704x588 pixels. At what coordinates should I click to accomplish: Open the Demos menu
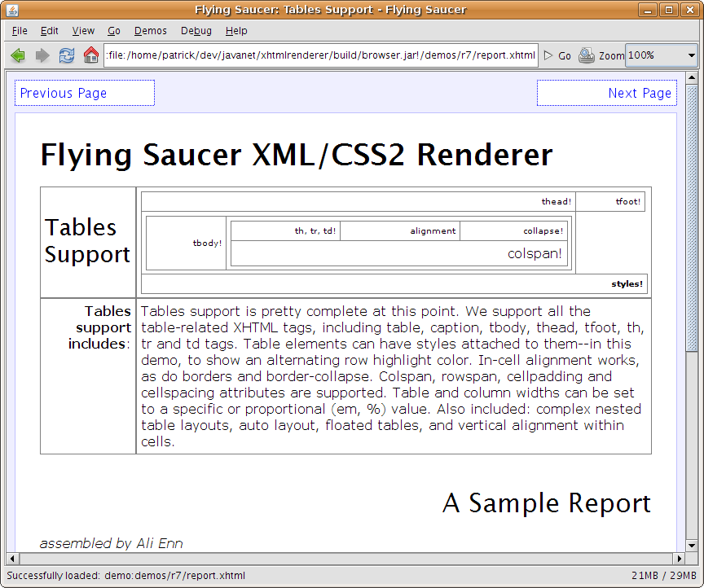[151, 30]
